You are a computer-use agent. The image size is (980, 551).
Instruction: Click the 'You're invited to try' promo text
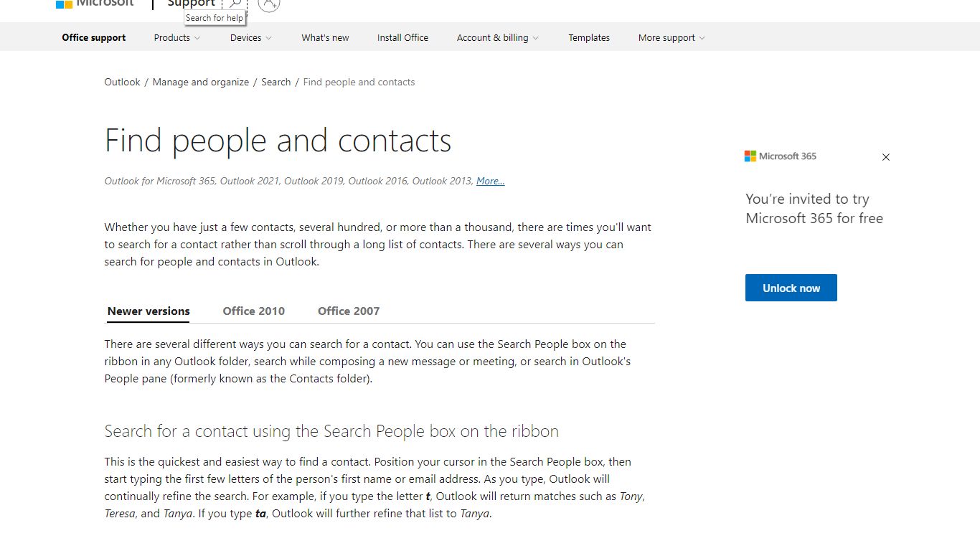tap(814, 209)
